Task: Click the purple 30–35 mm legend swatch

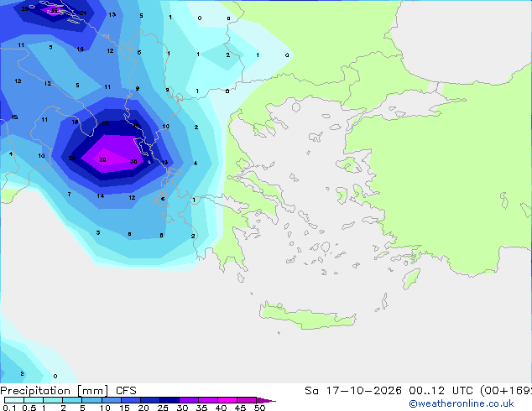Action: click(188, 400)
